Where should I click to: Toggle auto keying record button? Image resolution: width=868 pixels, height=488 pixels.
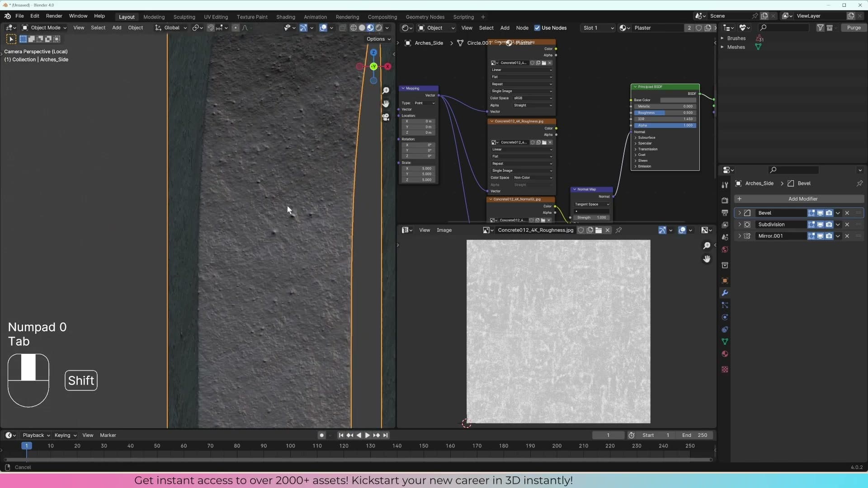pyautogui.click(x=321, y=435)
